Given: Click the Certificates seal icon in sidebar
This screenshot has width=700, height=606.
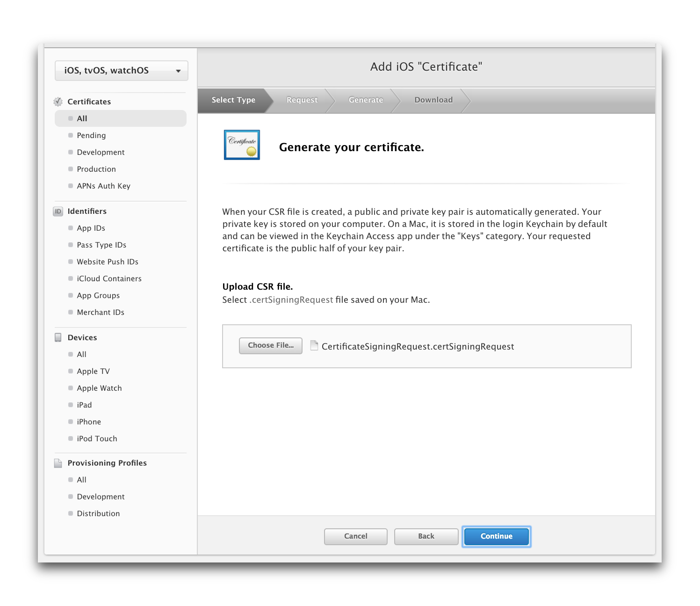Looking at the screenshot, I should [58, 102].
